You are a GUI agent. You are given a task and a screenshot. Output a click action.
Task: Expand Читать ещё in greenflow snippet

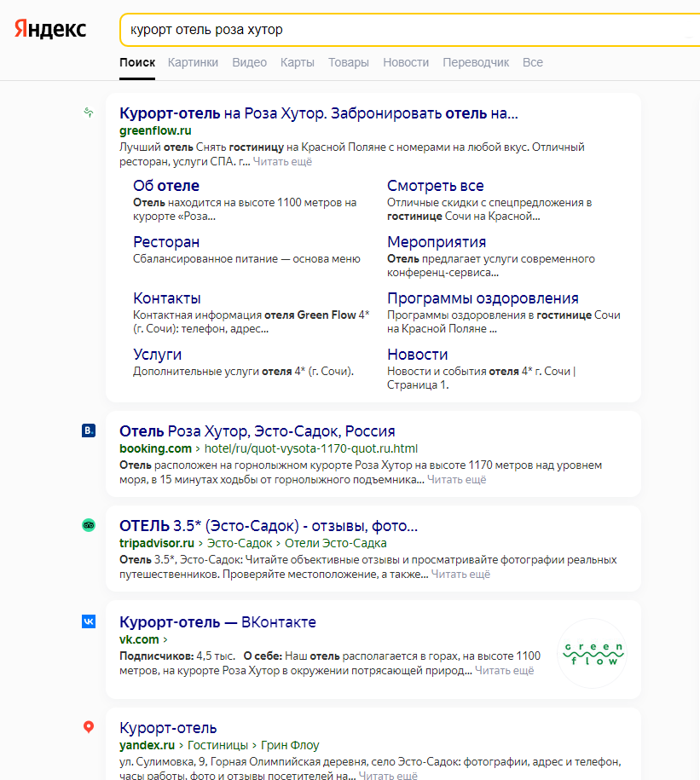coord(282,162)
